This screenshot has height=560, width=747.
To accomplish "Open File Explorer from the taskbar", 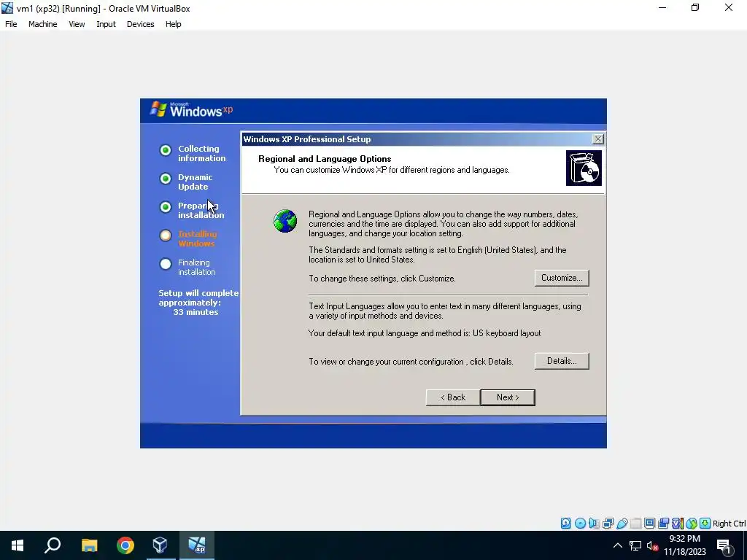I will coord(89,545).
